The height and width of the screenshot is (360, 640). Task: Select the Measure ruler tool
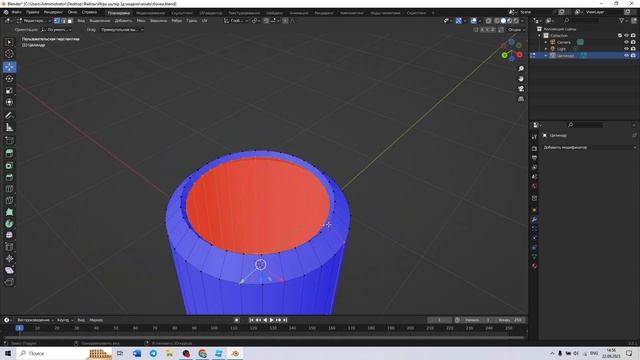9,127
